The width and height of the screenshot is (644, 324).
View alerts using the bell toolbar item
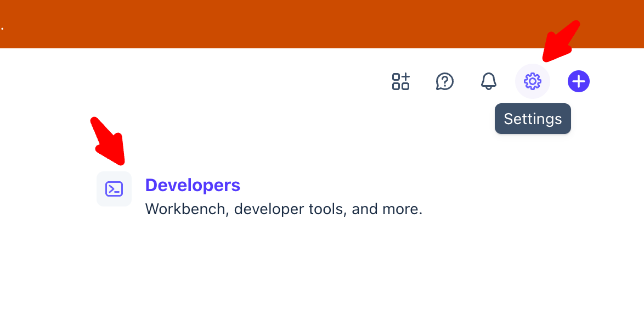(488, 81)
